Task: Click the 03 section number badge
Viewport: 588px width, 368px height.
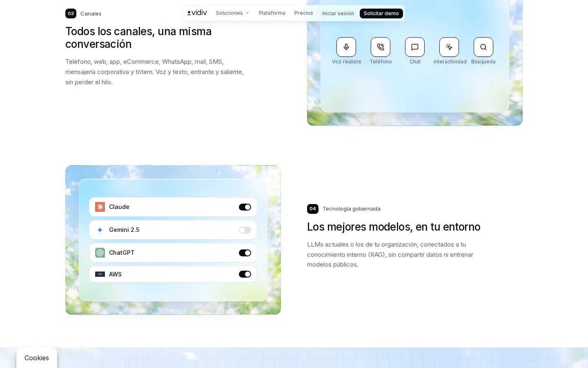Action: pos(71,13)
